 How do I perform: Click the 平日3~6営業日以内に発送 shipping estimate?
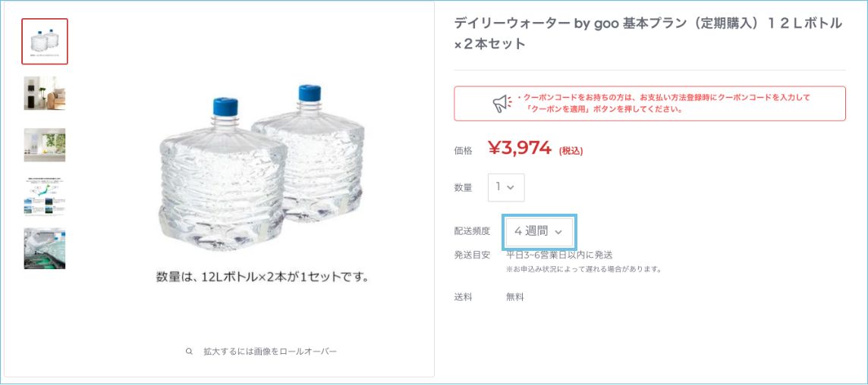[559, 255]
